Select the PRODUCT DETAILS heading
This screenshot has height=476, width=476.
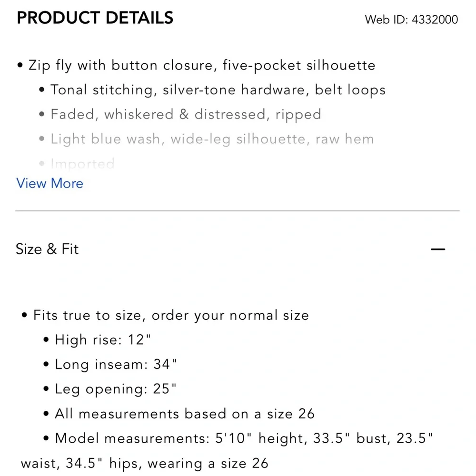(95, 18)
